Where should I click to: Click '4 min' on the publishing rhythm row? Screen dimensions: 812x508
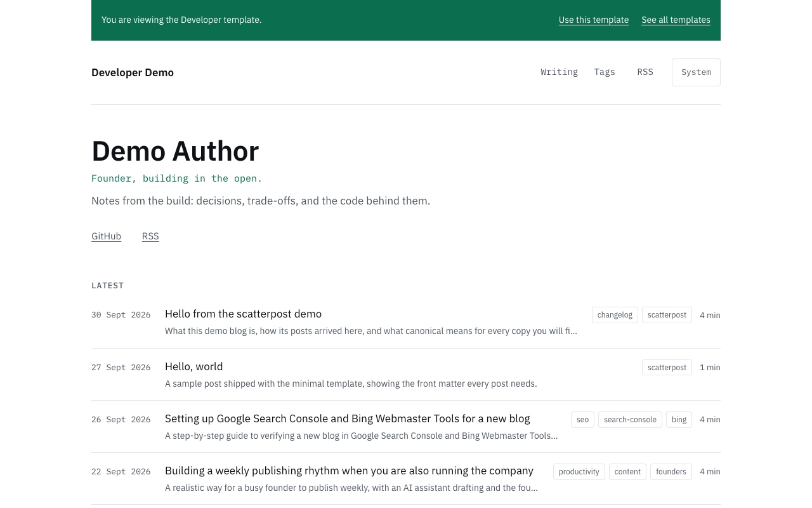[710, 472]
